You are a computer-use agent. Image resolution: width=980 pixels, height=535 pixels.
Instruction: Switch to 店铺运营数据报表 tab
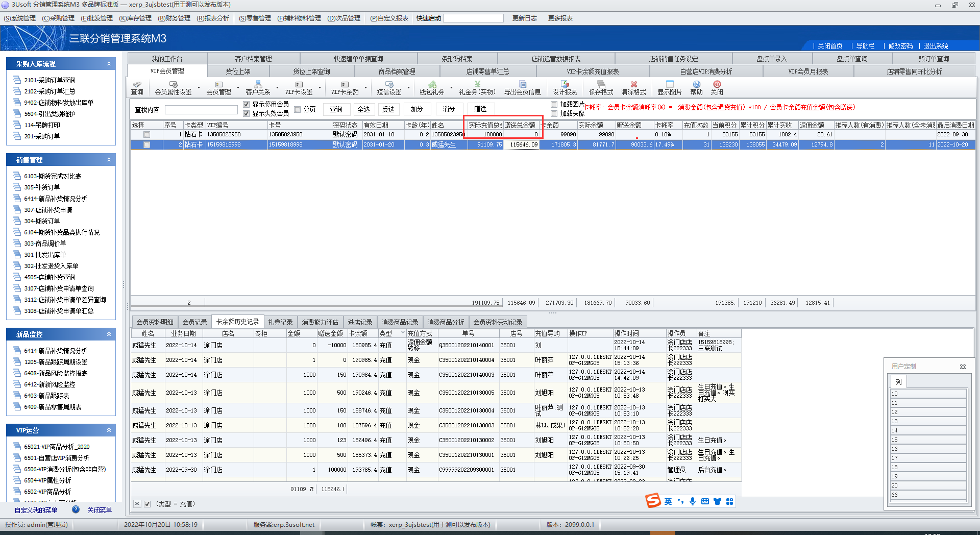556,59
